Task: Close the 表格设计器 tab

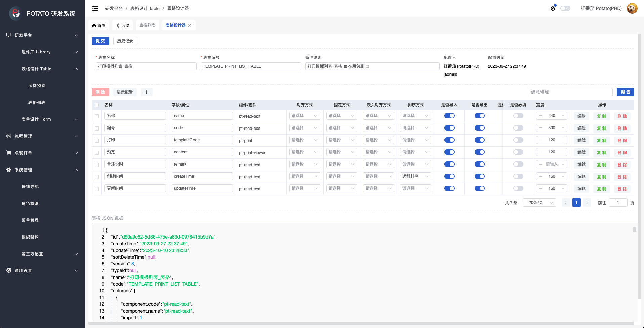Action: coord(190,25)
